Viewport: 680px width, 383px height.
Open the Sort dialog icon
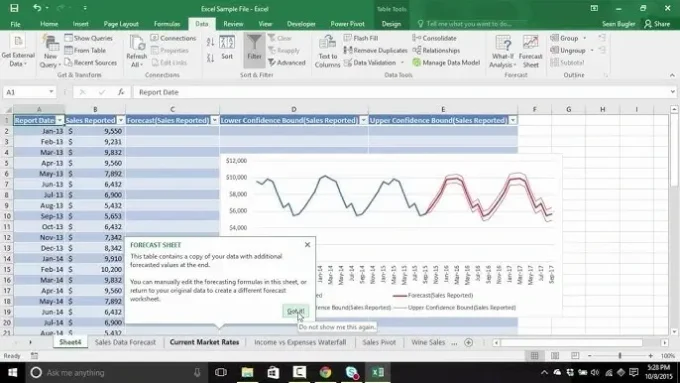[227, 48]
